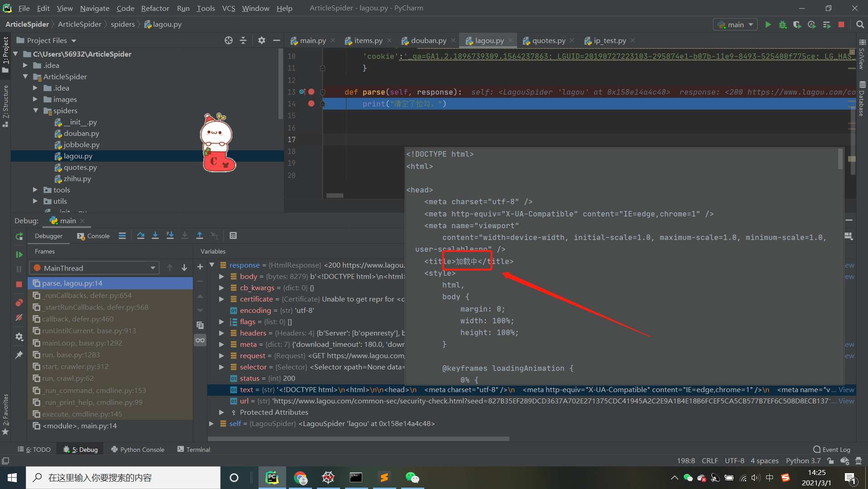
Task: Mute all breakpoints
Action: (19, 317)
